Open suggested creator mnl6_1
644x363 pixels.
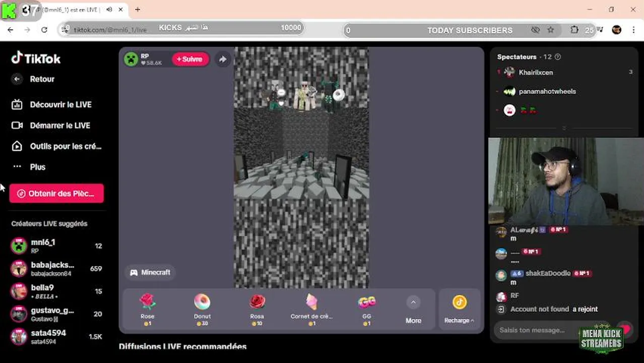tap(56, 246)
